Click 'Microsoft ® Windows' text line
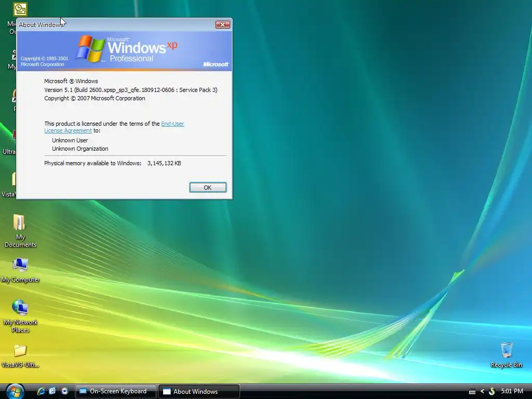 (71, 81)
